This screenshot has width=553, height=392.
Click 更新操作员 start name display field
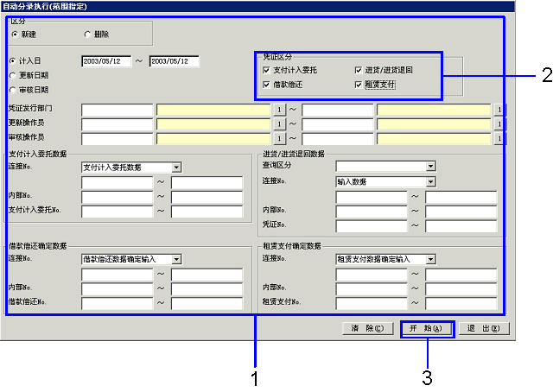tap(213, 124)
